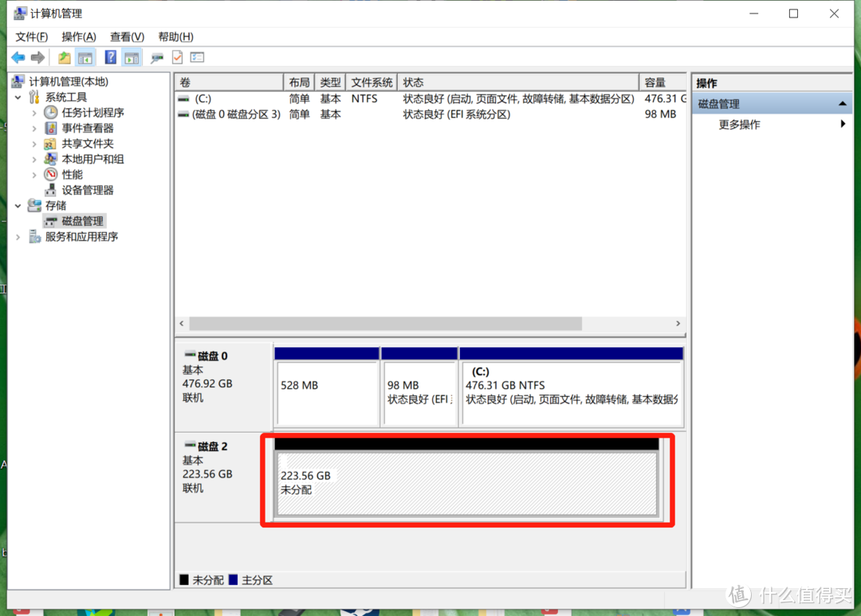
Task: Select 磁盘管理 in the tree
Action: click(82, 221)
